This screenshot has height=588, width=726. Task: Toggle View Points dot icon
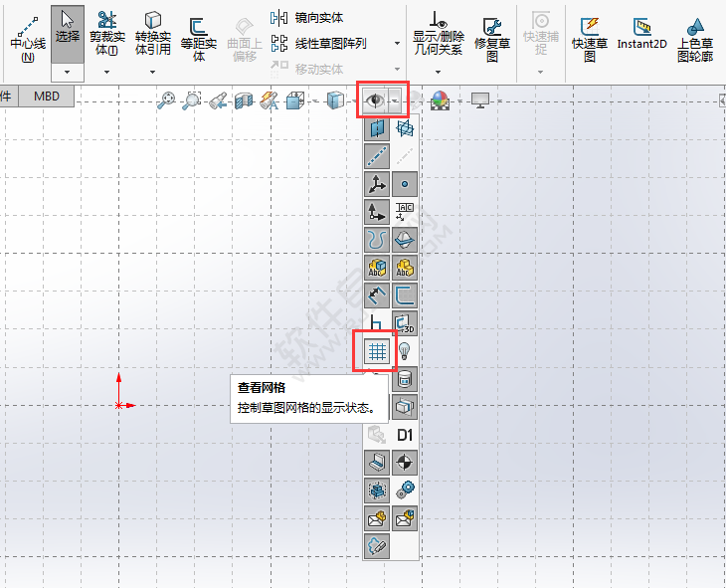coord(405,184)
